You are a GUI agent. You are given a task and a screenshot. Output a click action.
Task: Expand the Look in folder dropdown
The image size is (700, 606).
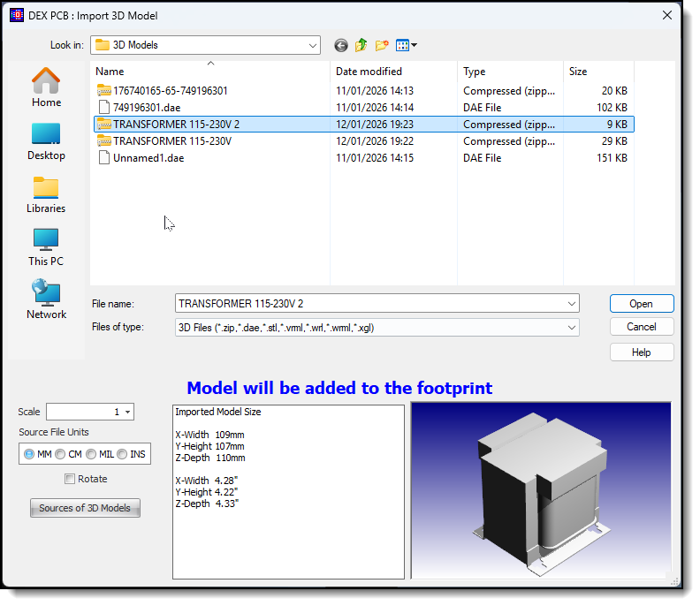point(313,46)
